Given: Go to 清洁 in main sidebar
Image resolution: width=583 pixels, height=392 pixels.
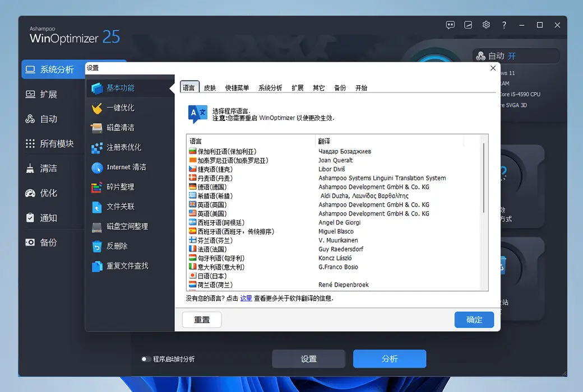Looking at the screenshot, I should (53, 169).
